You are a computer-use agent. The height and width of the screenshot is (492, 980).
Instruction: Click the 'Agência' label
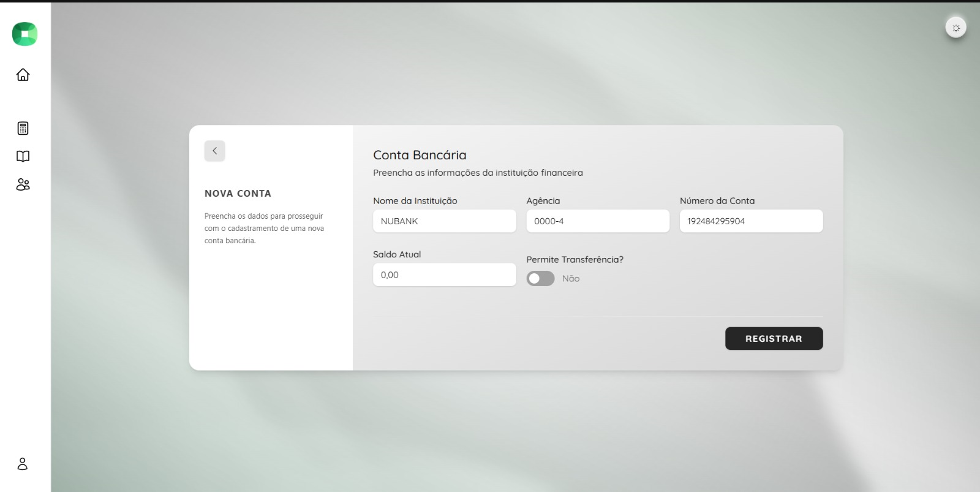tap(543, 201)
